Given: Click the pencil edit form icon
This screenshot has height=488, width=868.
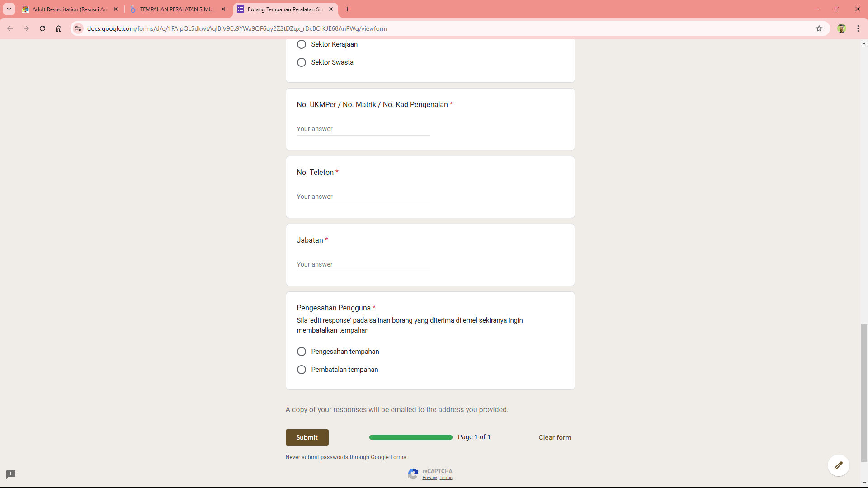Looking at the screenshot, I should 838,465.
